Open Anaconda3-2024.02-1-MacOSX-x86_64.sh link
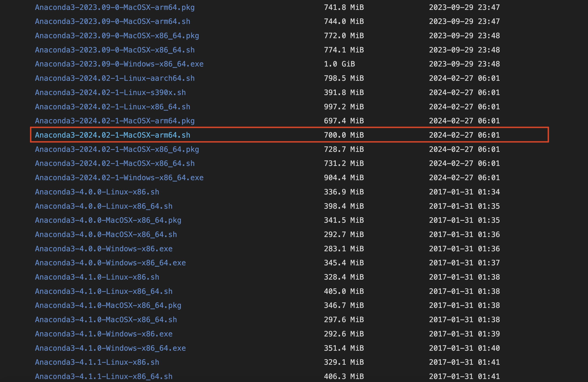Image resolution: width=588 pixels, height=382 pixels. click(x=115, y=163)
